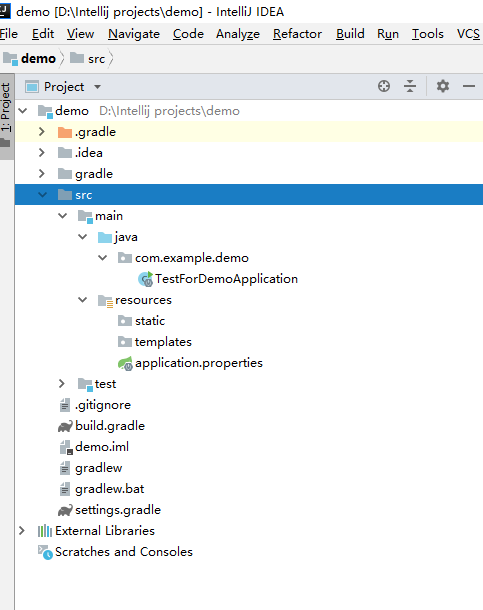The width and height of the screenshot is (483, 610).
Task: Click the templates folder icon
Action: click(124, 342)
